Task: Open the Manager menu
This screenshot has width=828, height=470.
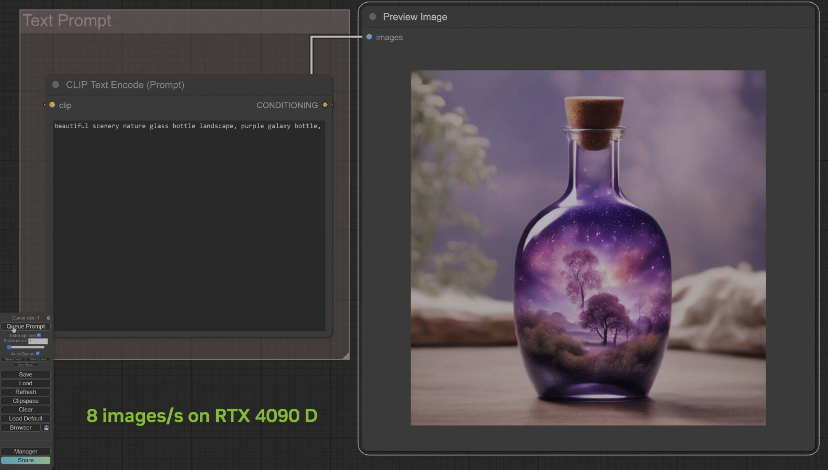Action: pos(26,451)
